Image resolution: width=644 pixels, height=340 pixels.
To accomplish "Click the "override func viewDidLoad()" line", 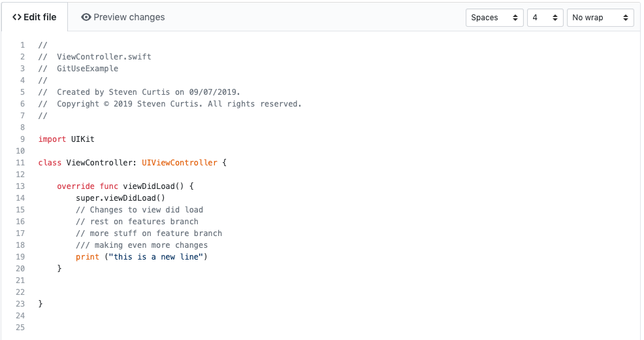I will (x=125, y=186).
